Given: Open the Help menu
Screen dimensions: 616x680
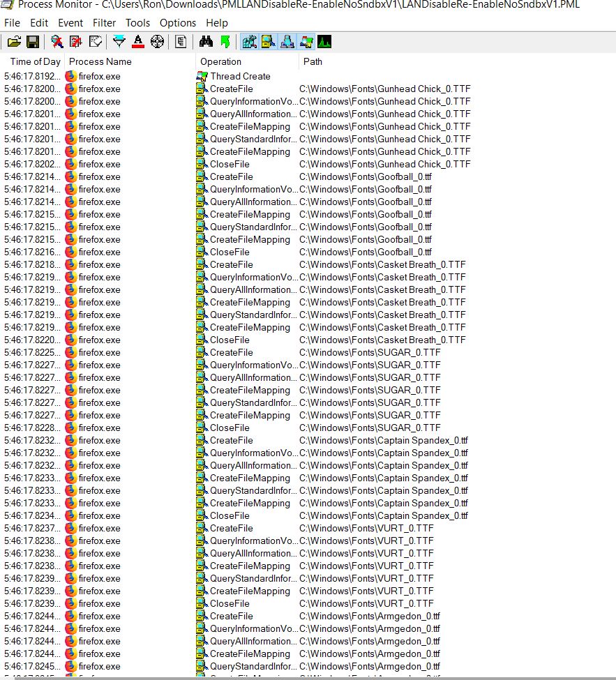Looking at the screenshot, I should pyautogui.click(x=217, y=22).
